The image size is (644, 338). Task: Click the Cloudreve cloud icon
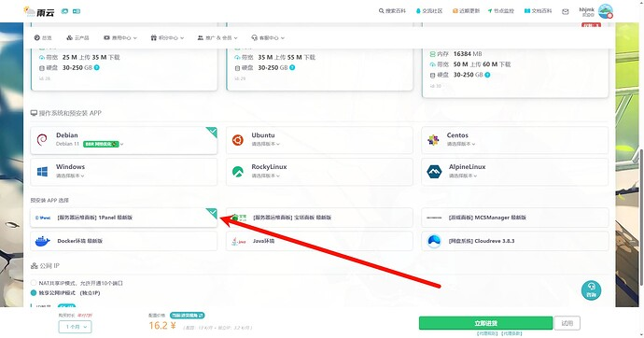point(434,241)
